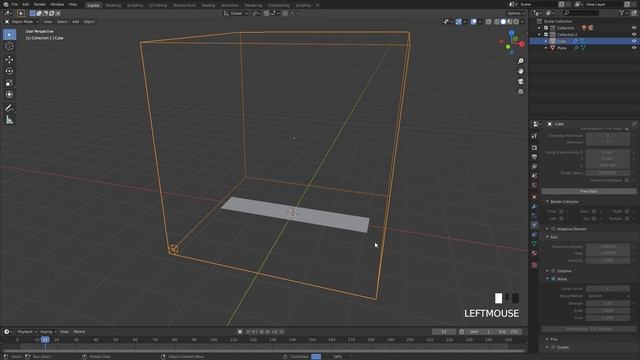Toggle the Guides checkbox
This screenshot has height=360, width=640.
pos(553,347)
